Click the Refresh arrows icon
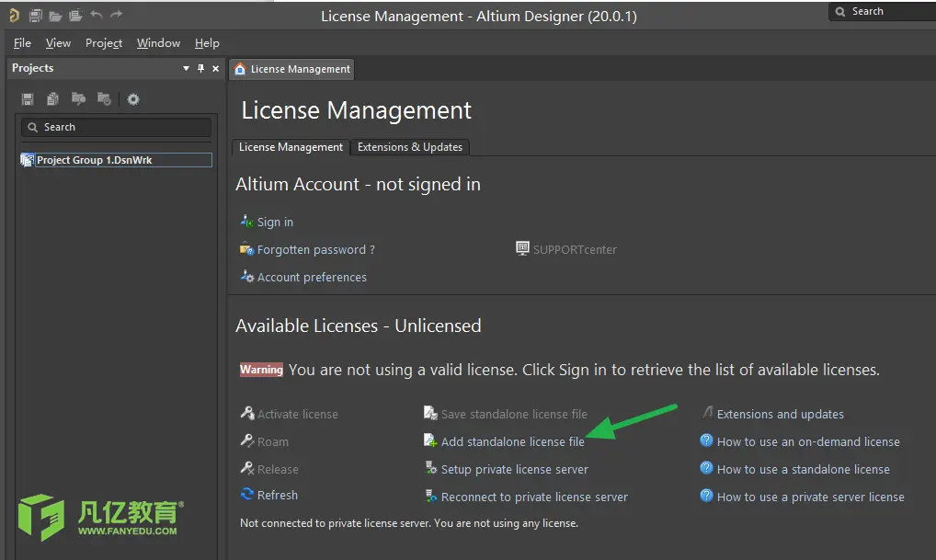The image size is (936, 560). click(x=247, y=494)
